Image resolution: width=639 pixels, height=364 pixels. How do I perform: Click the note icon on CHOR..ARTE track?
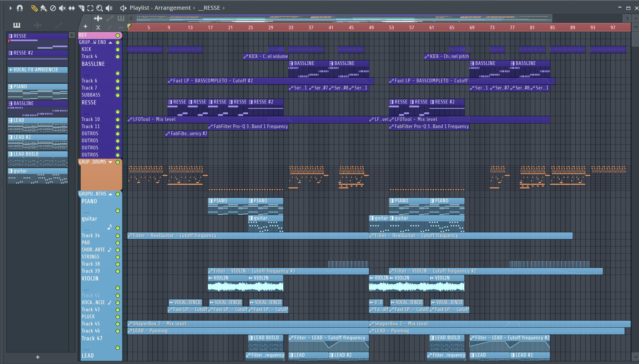coord(110,249)
